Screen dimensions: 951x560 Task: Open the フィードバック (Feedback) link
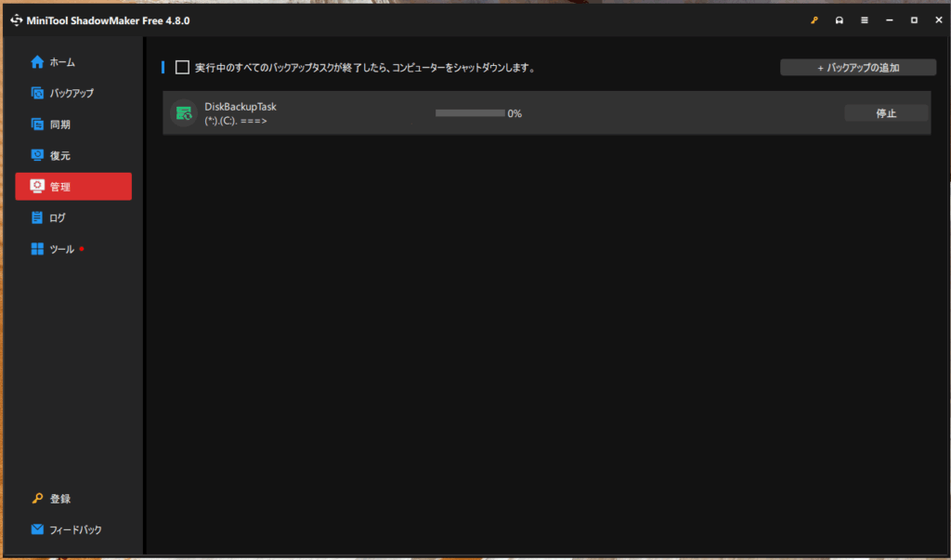click(x=74, y=529)
